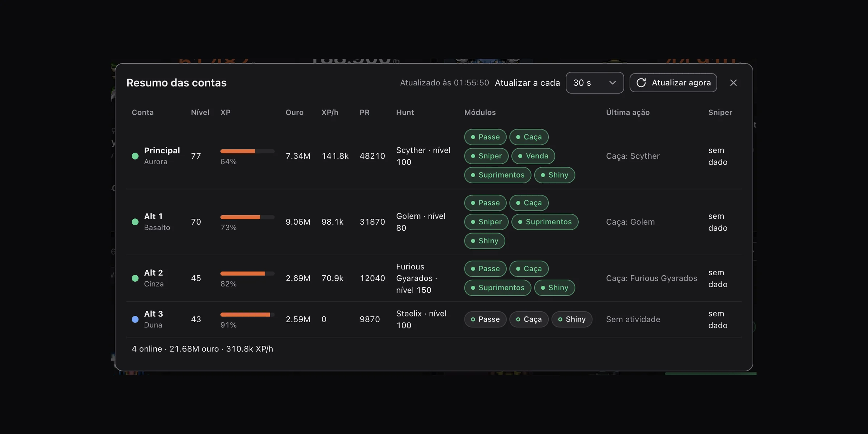The height and width of the screenshot is (434, 868).
Task: Click the Principal XP progress bar at 64%
Action: [x=247, y=151]
